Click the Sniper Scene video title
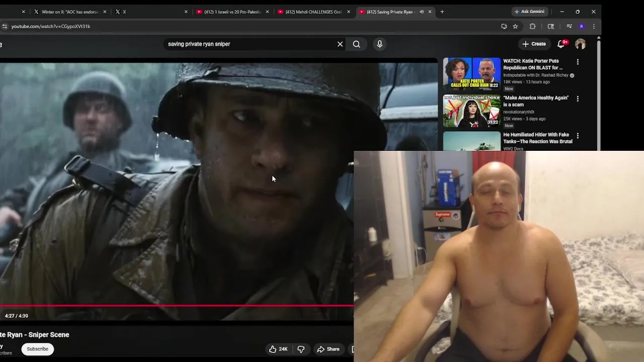The image size is (644, 362). click(35, 335)
